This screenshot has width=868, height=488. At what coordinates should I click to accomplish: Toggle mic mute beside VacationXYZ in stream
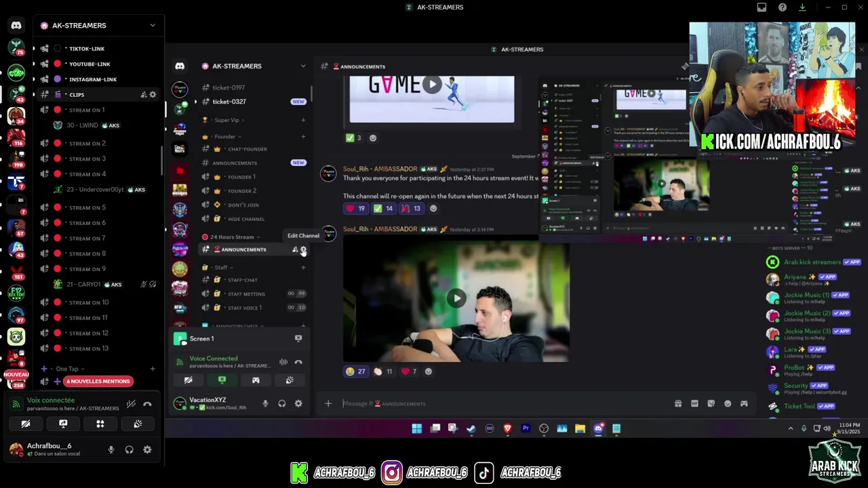click(264, 403)
